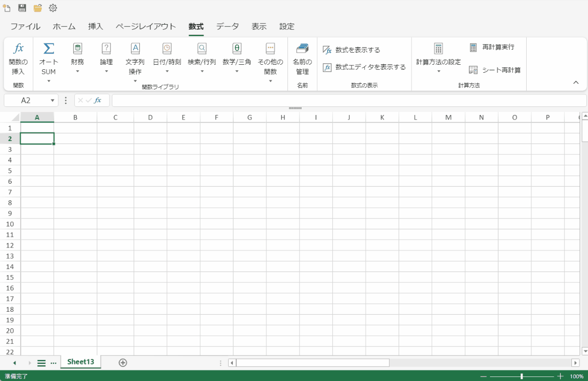The image size is (588, 381).
Task: Click the 論理 functions icon
Action: pos(107,48)
